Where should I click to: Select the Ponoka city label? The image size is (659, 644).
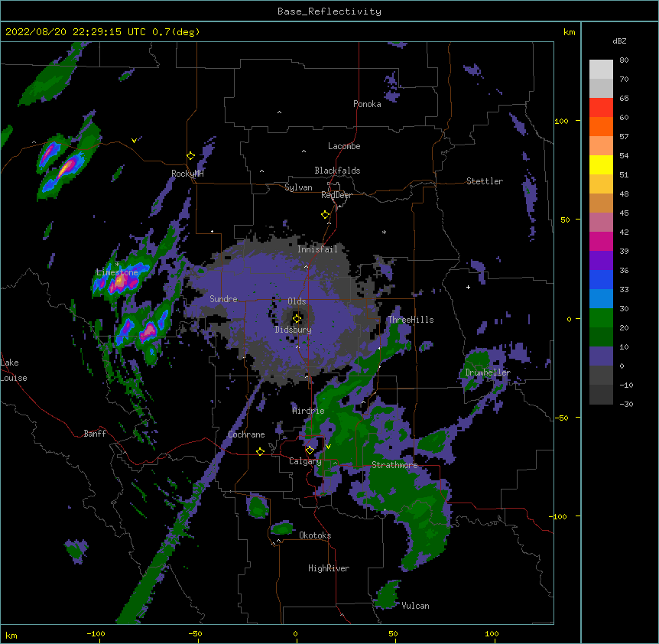pos(367,104)
